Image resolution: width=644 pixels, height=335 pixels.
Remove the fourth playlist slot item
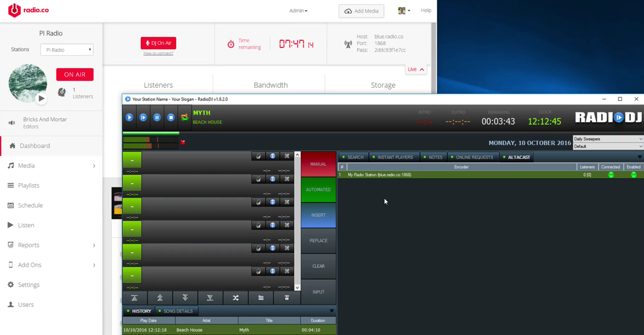[287, 225]
